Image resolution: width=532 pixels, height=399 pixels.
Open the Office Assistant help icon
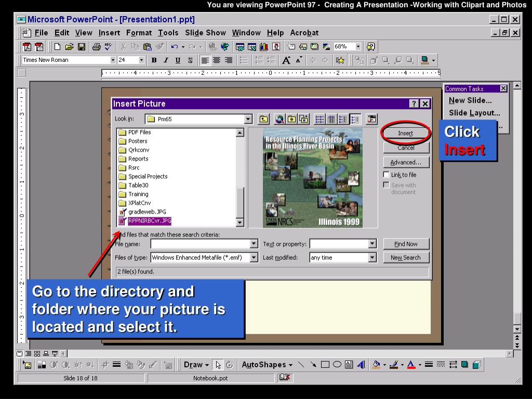pos(370,47)
